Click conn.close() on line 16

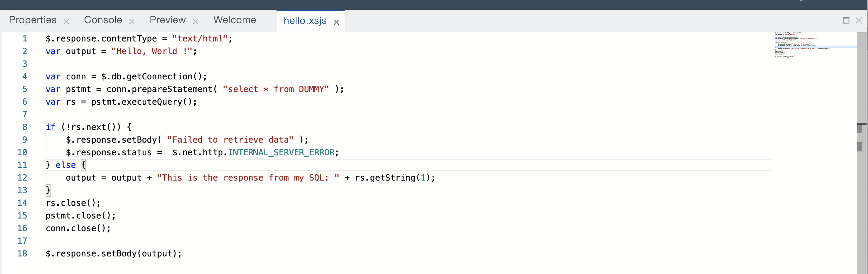(x=76, y=228)
